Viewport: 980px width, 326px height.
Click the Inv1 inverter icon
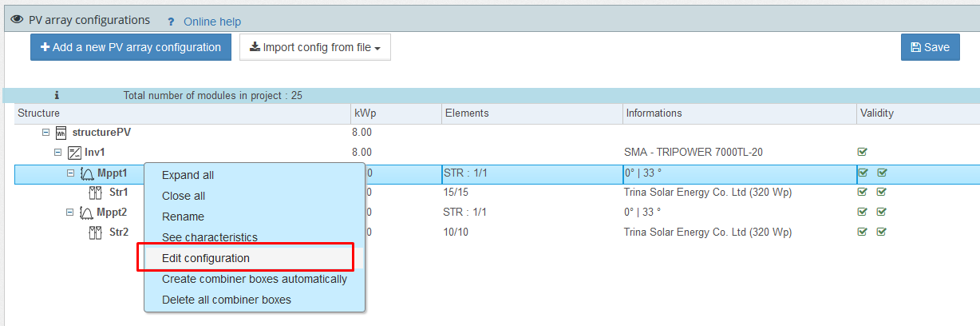pyautogui.click(x=74, y=152)
